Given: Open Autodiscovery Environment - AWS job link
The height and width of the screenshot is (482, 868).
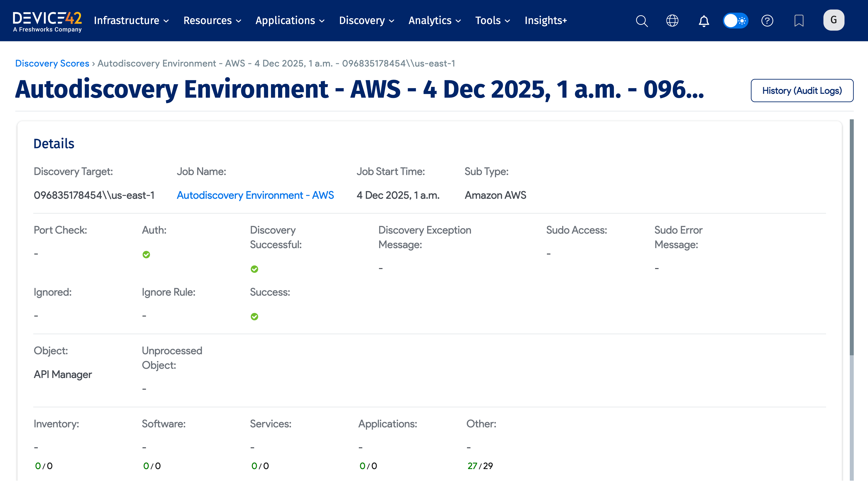Looking at the screenshot, I should tap(255, 195).
